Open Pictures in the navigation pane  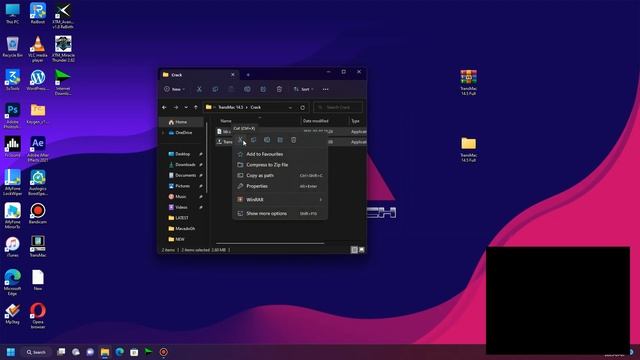pyautogui.click(x=182, y=186)
